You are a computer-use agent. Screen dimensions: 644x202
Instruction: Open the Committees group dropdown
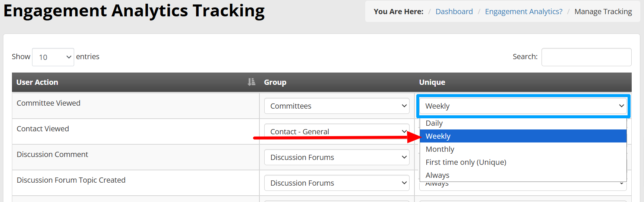tap(337, 106)
